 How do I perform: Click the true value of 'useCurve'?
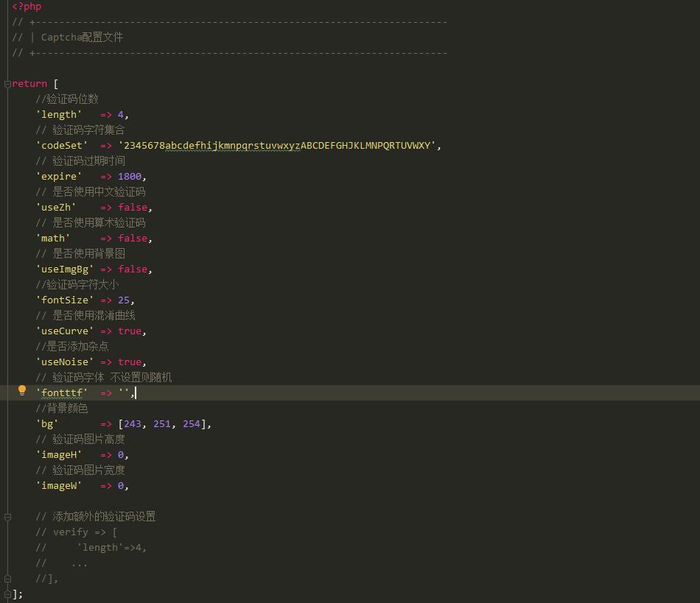130,331
